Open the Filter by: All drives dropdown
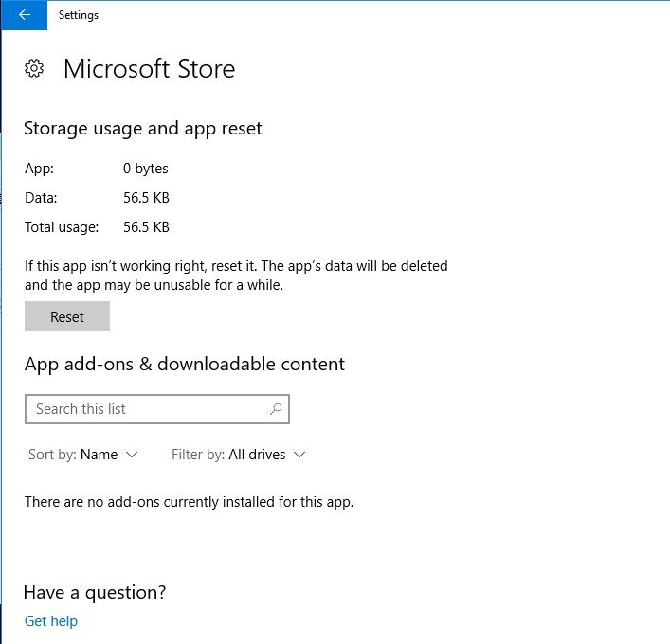 239,455
